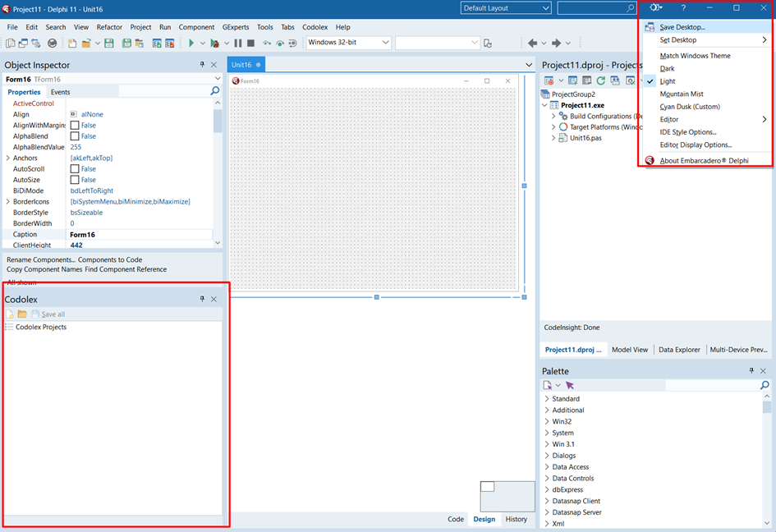Click the form designer minimap thumbnail

tap(507, 496)
